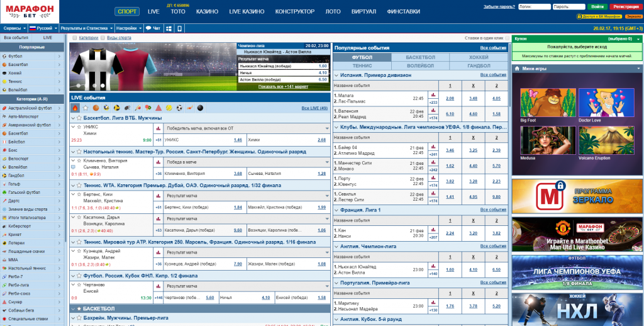Collapse the Мини-игры panel arrow
The height and width of the screenshot is (326, 644).
pos(639,69)
